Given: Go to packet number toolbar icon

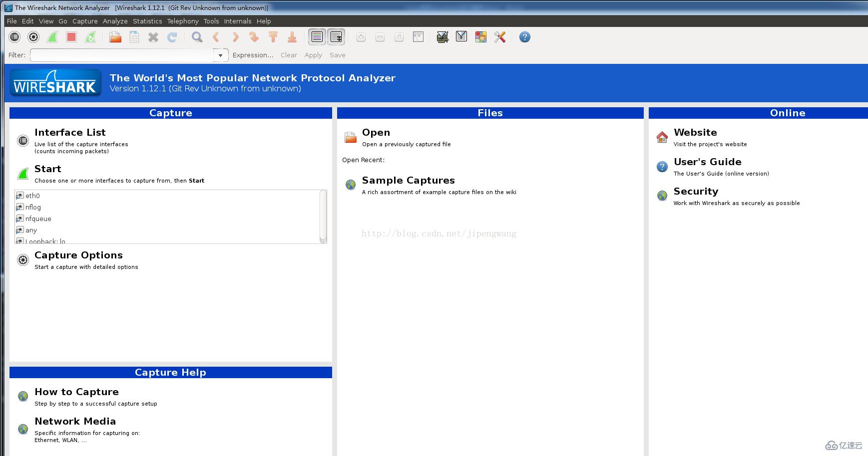Looking at the screenshot, I should 254,37.
